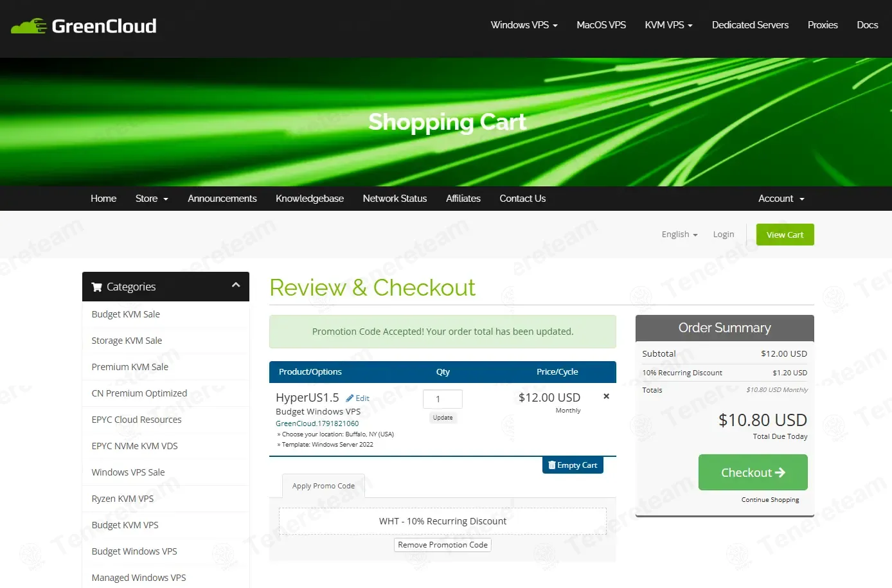This screenshot has height=588, width=892.
Task: Open the Windows VPS dropdown menu
Action: tap(524, 25)
